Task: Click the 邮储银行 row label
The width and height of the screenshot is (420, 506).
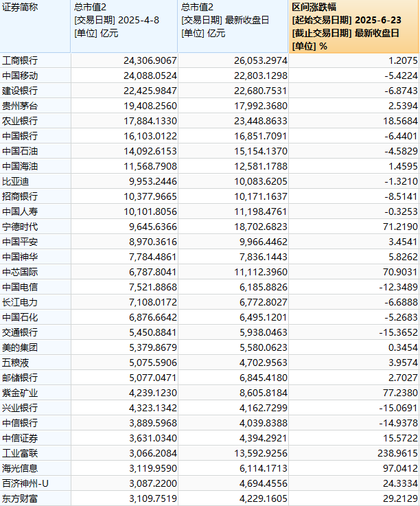Action: pos(20,378)
